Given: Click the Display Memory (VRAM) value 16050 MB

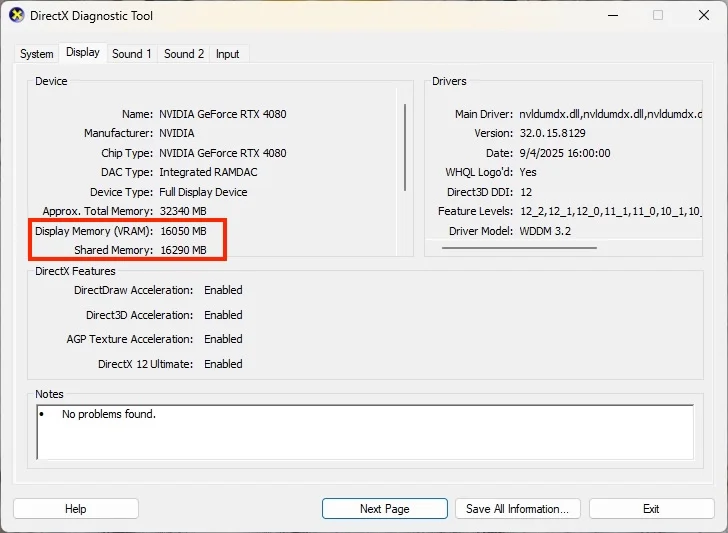Looking at the screenshot, I should tap(183, 231).
